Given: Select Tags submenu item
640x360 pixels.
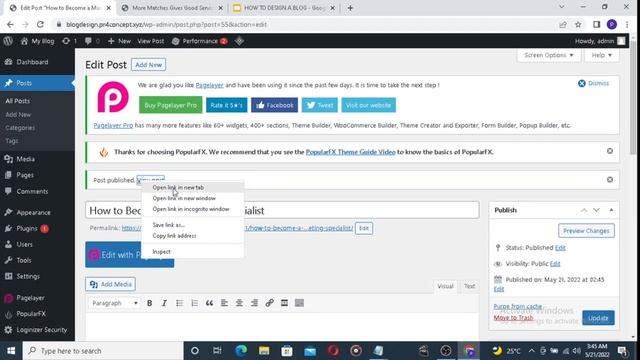Looking at the screenshot, I should 11,141.
